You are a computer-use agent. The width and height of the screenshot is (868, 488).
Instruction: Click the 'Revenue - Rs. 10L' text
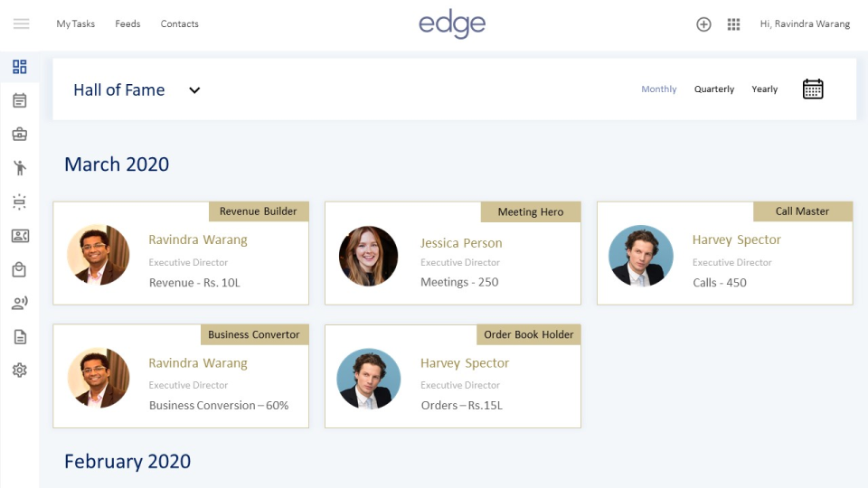click(194, 283)
